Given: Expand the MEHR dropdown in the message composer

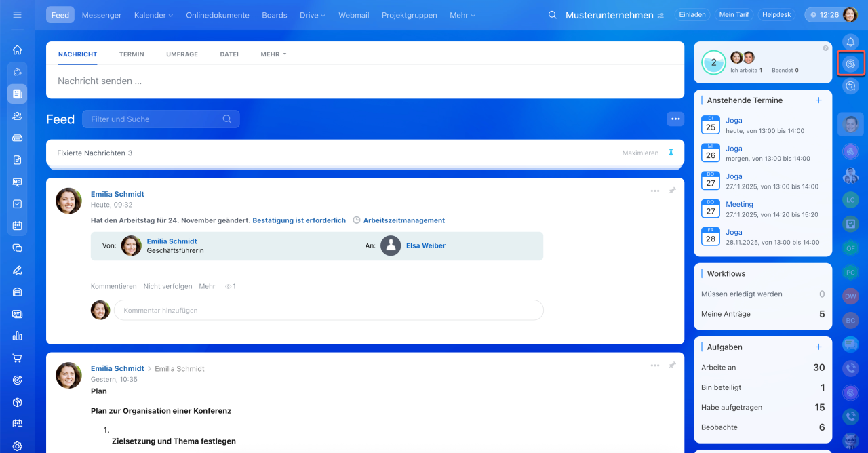Looking at the screenshot, I should coord(273,54).
